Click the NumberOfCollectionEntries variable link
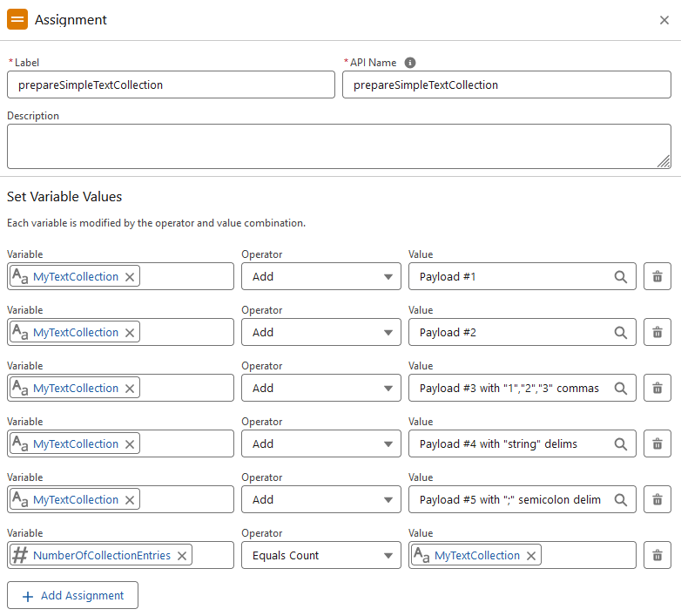 tap(102, 555)
